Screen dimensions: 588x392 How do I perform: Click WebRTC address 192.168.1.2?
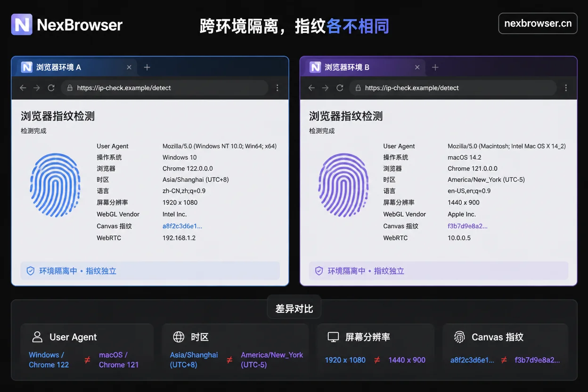tap(179, 238)
